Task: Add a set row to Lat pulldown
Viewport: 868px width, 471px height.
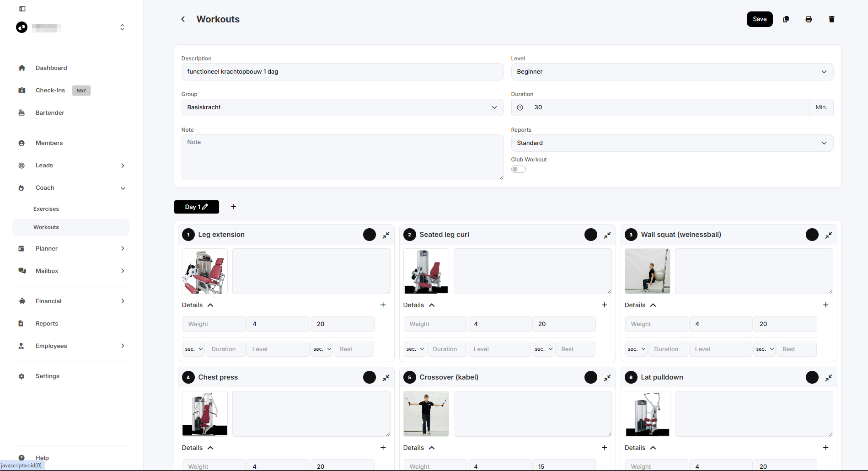Action: click(x=826, y=448)
